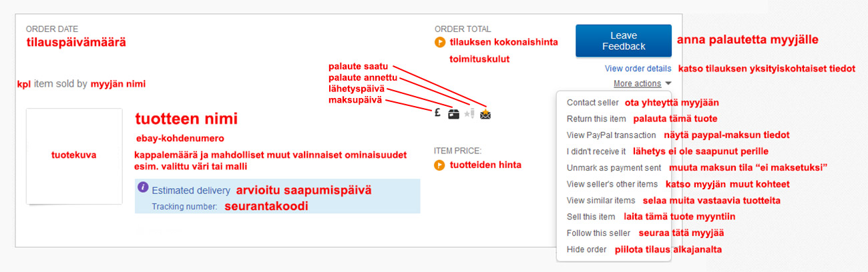Screen dimensions: 868x272
Task: Select Sell this item menu entry
Action: click(x=590, y=217)
